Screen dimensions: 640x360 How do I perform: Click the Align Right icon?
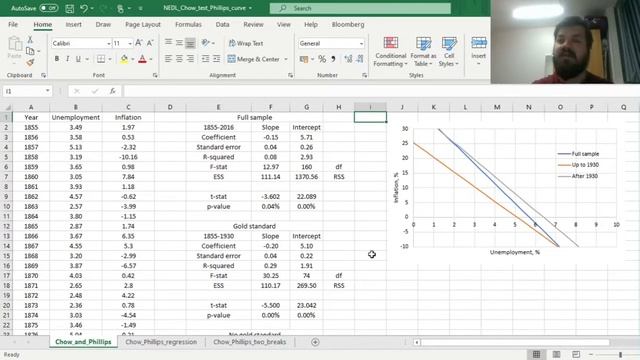(x=190, y=59)
